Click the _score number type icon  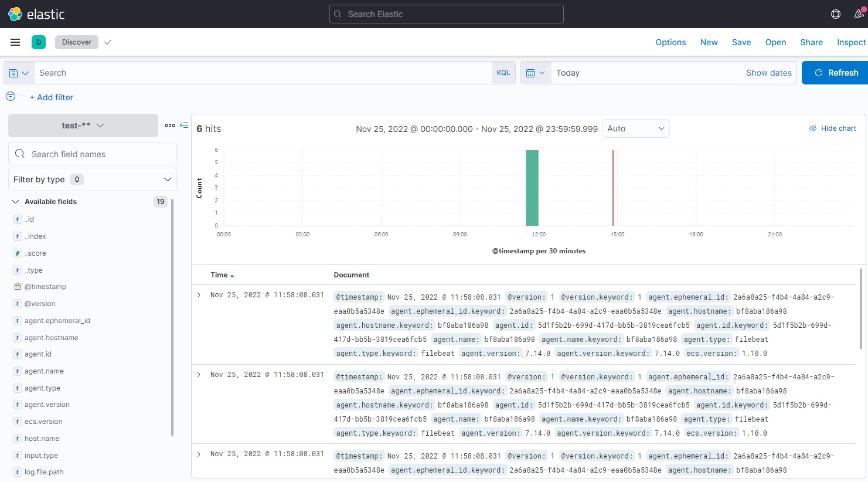18,253
